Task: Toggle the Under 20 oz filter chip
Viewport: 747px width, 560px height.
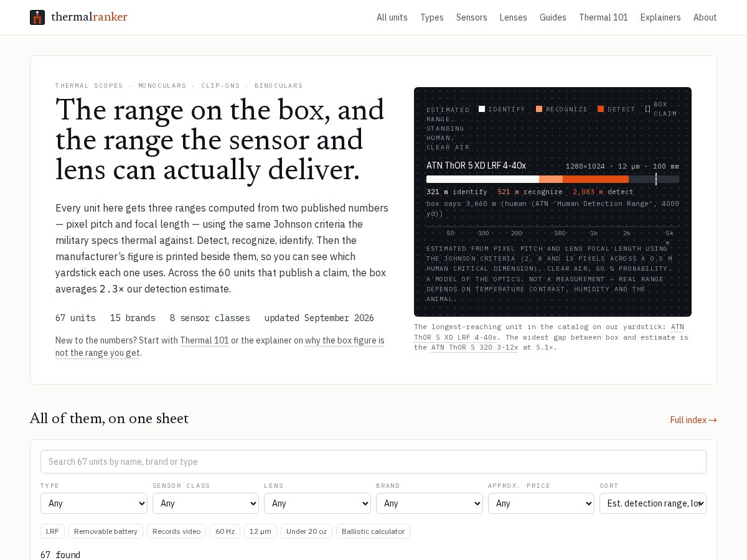Action: click(x=306, y=531)
